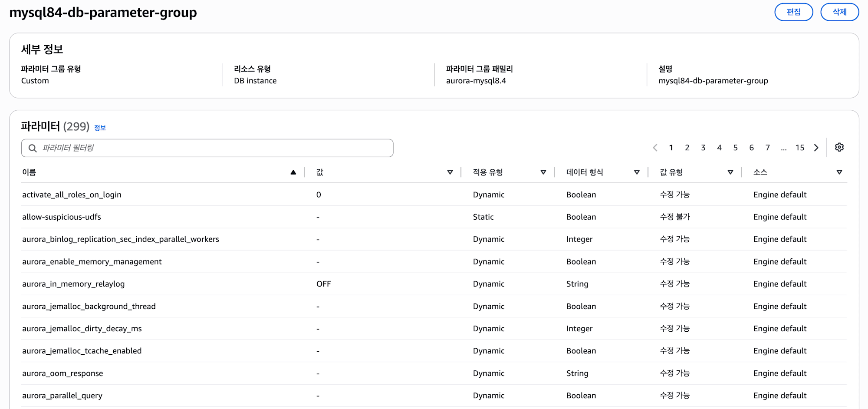Select allow-suspicious-udfs parameter name
Image resolution: width=868 pixels, height=409 pixels.
62,217
